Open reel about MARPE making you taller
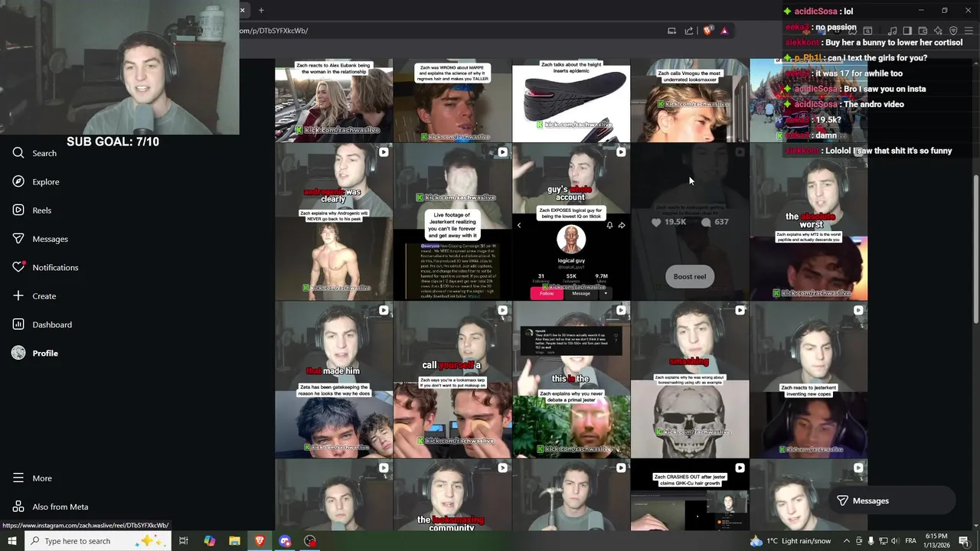This screenshot has width=980, height=551. (452, 100)
